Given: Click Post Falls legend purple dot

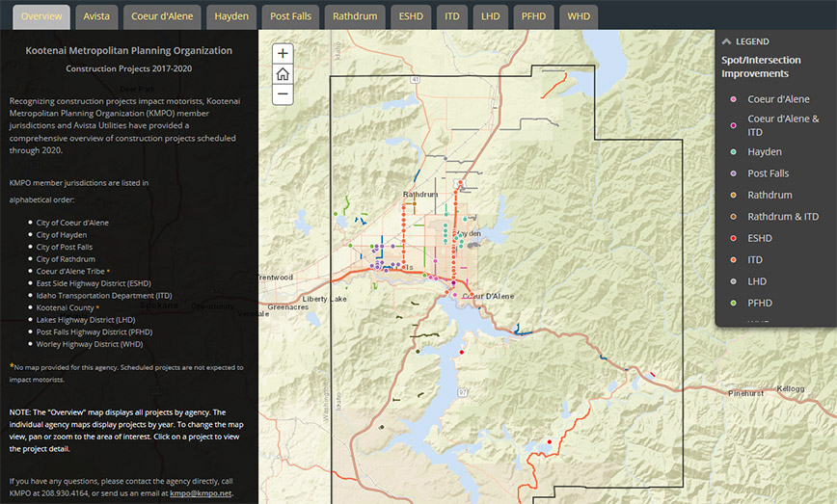Looking at the screenshot, I should coord(734,173).
